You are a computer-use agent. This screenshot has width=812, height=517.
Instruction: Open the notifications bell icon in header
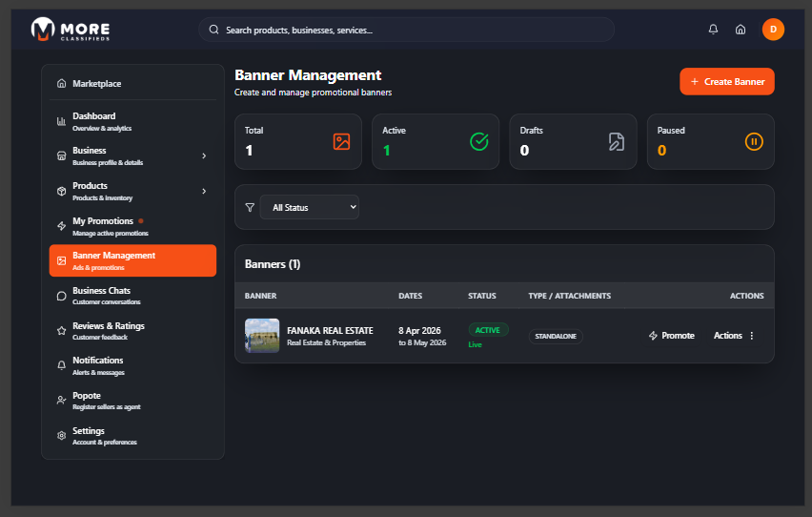(x=713, y=30)
